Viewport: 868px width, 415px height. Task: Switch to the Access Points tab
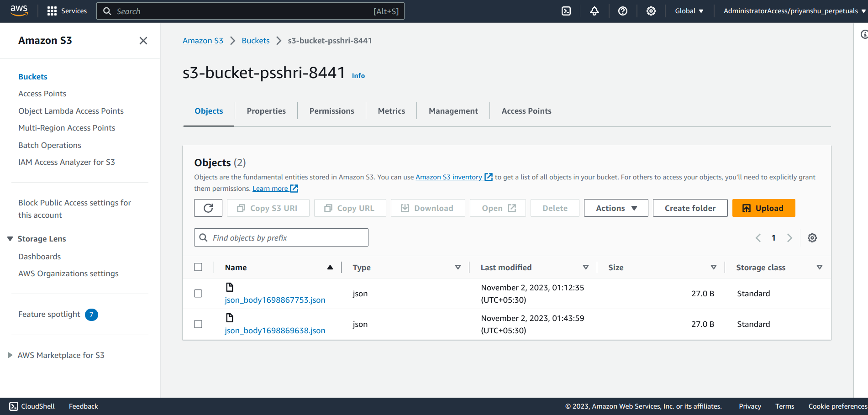coord(526,111)
